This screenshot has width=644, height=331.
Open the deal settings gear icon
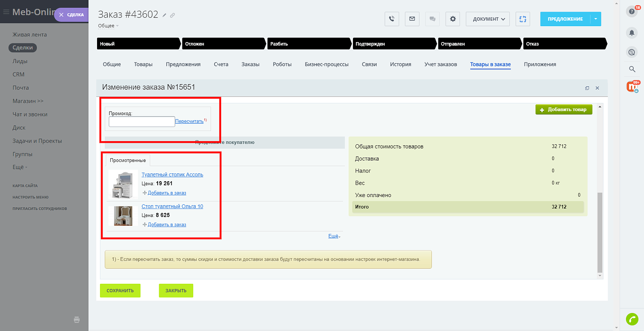(x=453, y=19)
